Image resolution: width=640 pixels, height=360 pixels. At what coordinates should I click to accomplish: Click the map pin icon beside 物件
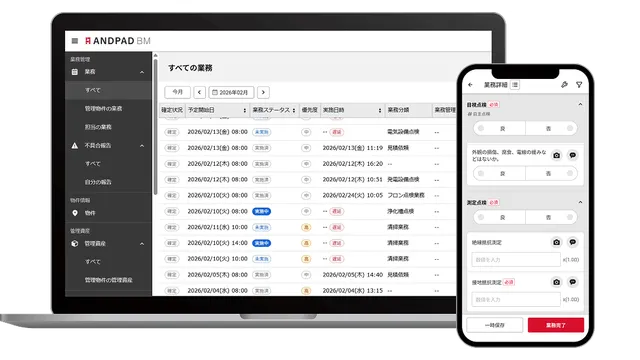[x=75, y=213]
